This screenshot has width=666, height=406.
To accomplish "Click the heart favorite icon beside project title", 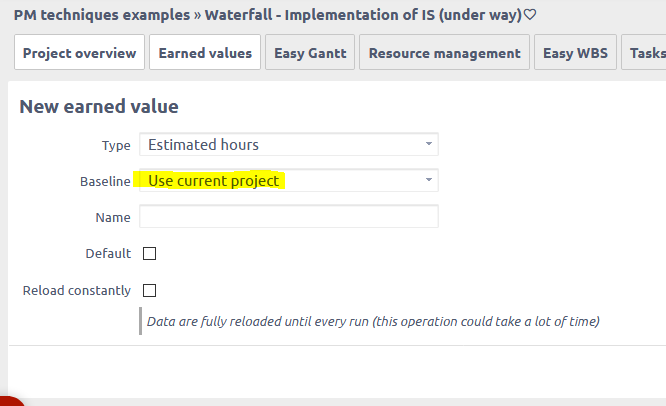I will pyautogui.click(x=531, y=15).
